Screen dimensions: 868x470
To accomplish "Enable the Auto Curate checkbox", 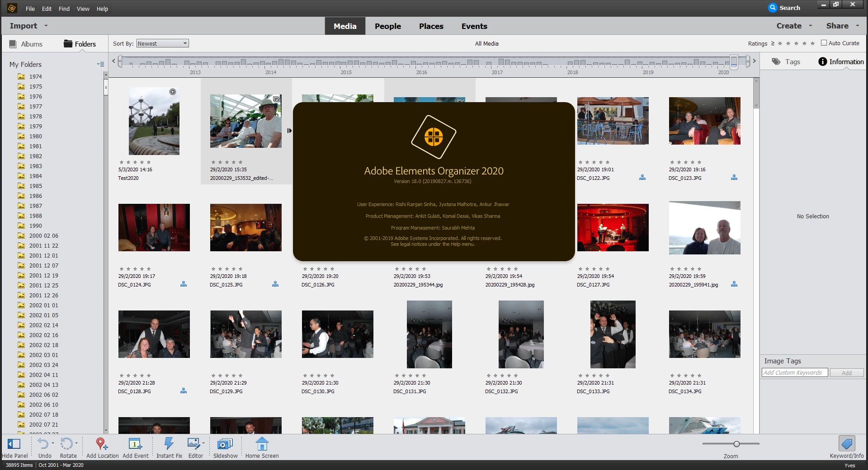I will [824, 43].
